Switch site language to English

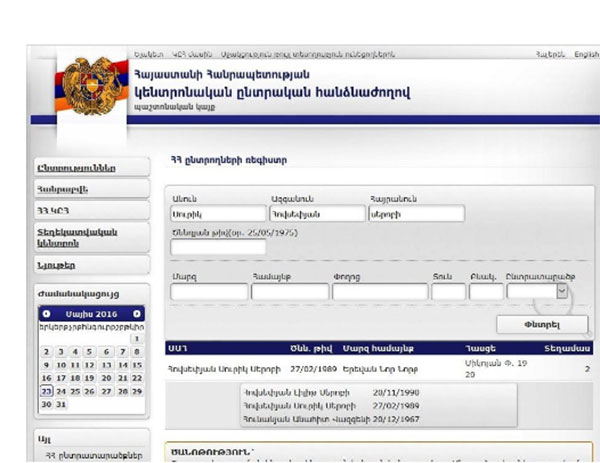click(586, 54)
